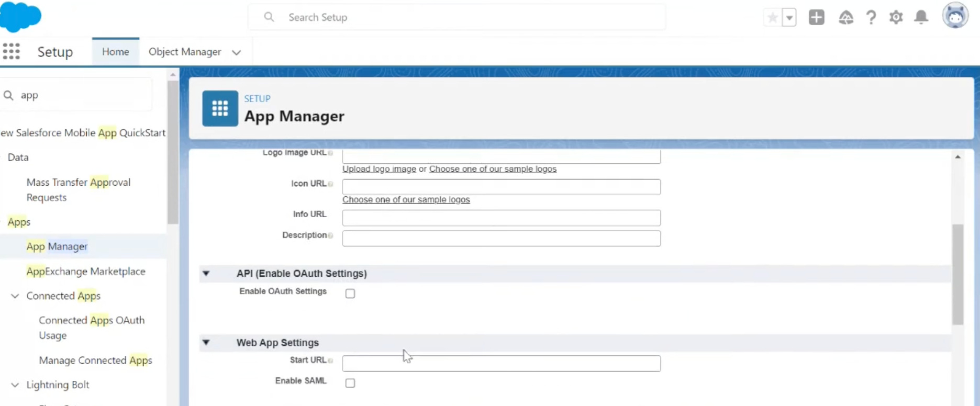Image resolution: width=980 pixels, height=406 pixels.
Task: Focus the Description input field
Action: [x=502, y=239]
